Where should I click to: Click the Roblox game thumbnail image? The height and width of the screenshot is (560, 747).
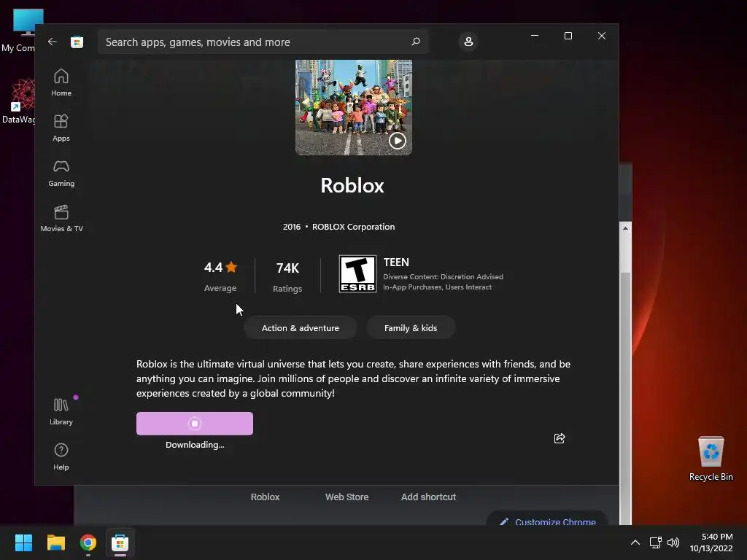click(354, 108)
